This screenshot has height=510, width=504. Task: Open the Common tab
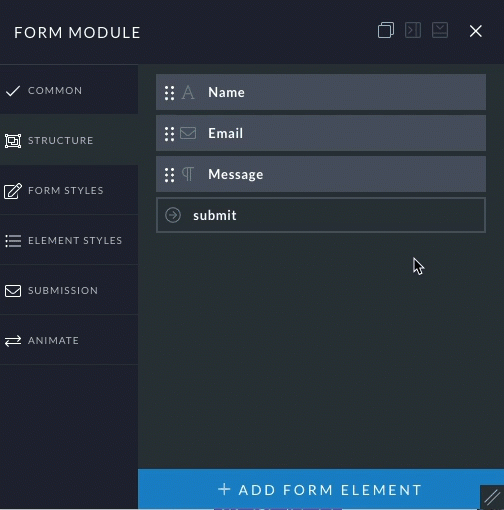point(69,90)
